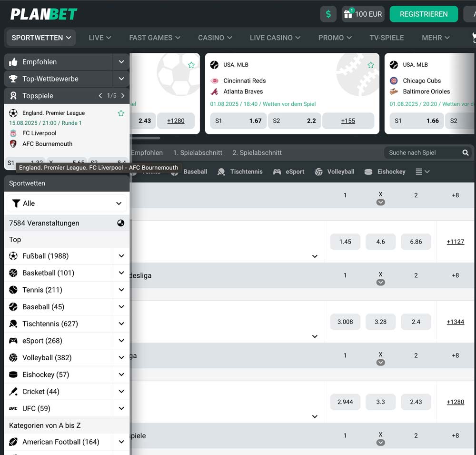Screen dimensions: 476x455
Task: Click the green dollar currency icon
Action: tap(328, 14)
